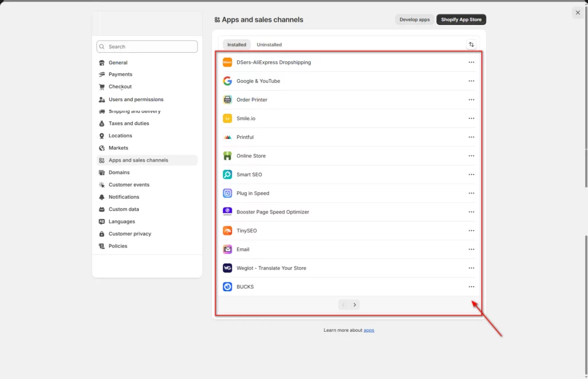Click the DSers-AliExpress Dropshipping app icon

point(227,62)
